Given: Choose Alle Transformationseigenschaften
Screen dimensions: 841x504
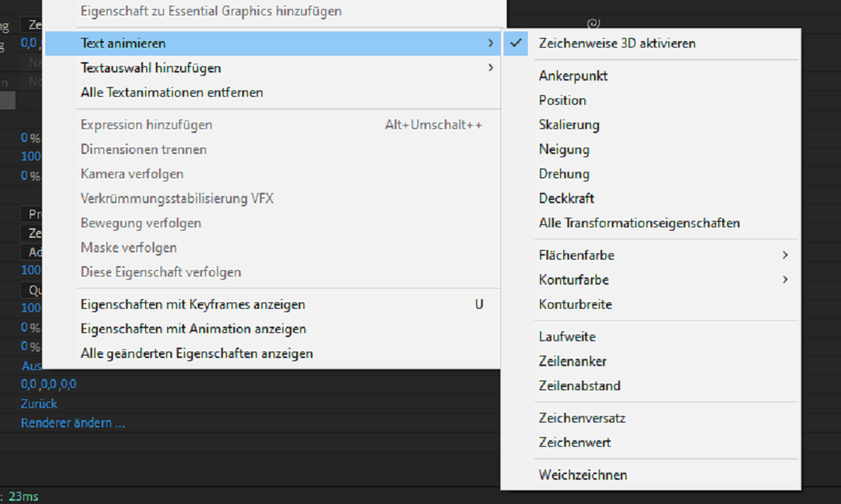Looking at the screenshot, I should [x=639, y=223].
